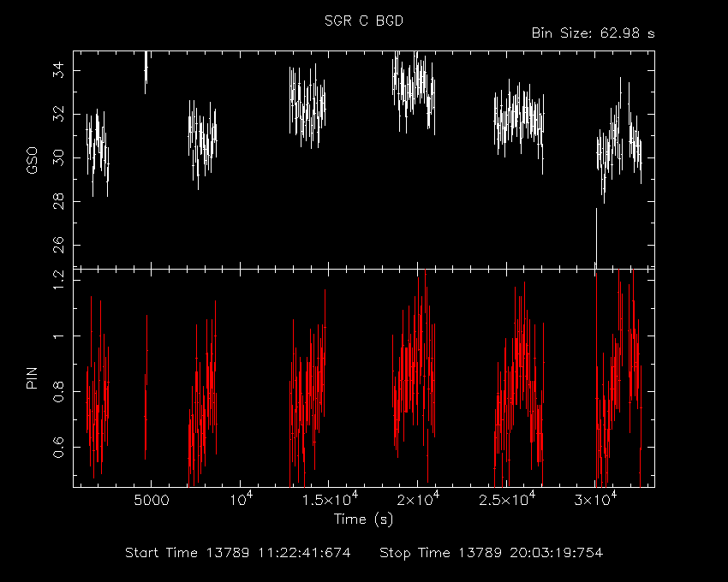Screen dimensions: 728x582
Task: Click the time axis label 2×10^4
Action: (417, 499)
